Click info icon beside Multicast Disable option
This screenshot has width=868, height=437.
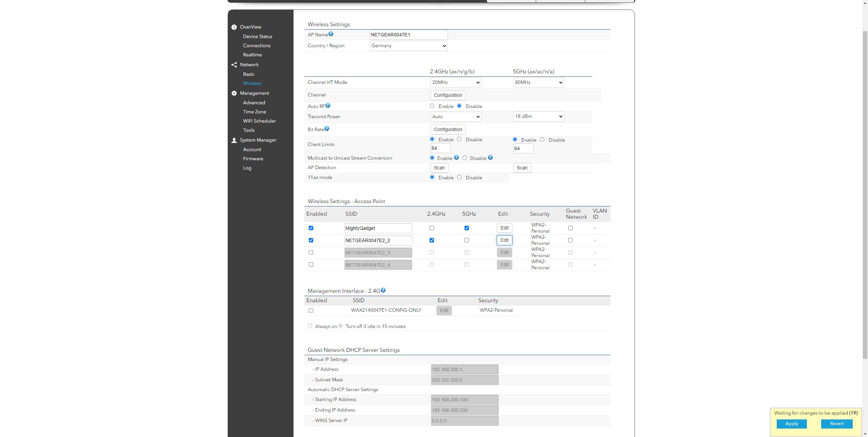click(x=490, y=158)
